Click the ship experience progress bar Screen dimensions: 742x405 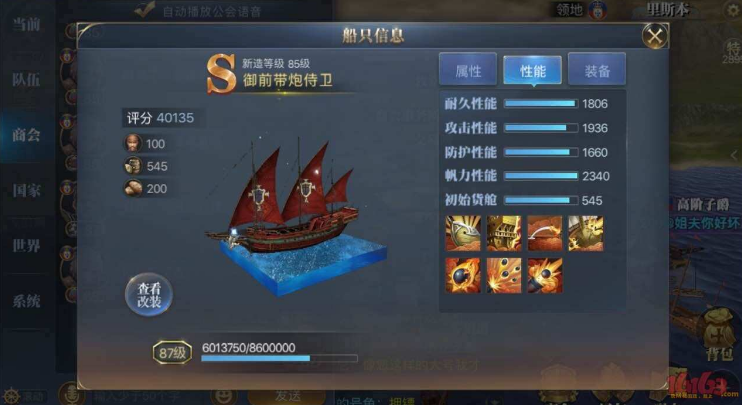[279, 358]
